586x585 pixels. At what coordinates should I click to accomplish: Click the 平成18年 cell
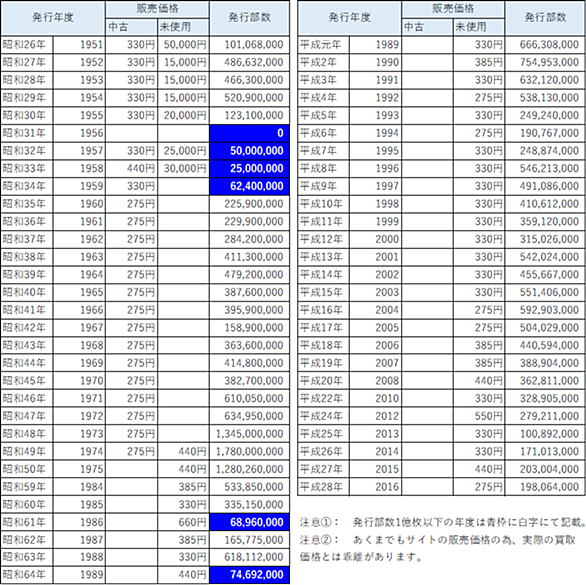(324, 345)
